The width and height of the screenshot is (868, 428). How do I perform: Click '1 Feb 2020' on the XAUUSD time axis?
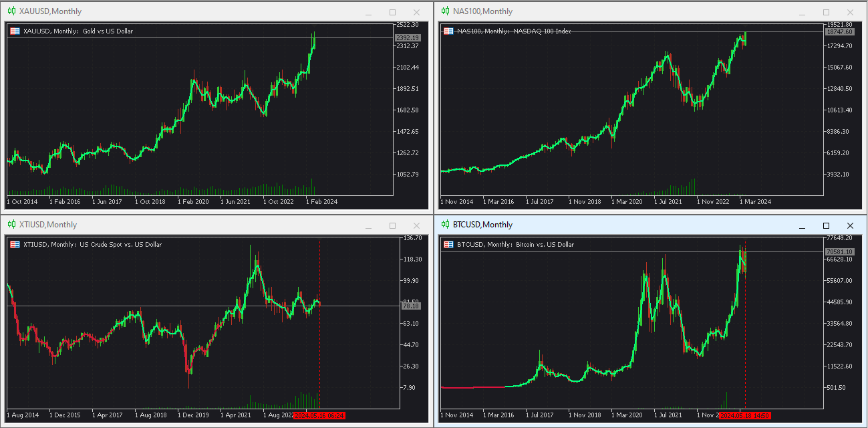193,201
